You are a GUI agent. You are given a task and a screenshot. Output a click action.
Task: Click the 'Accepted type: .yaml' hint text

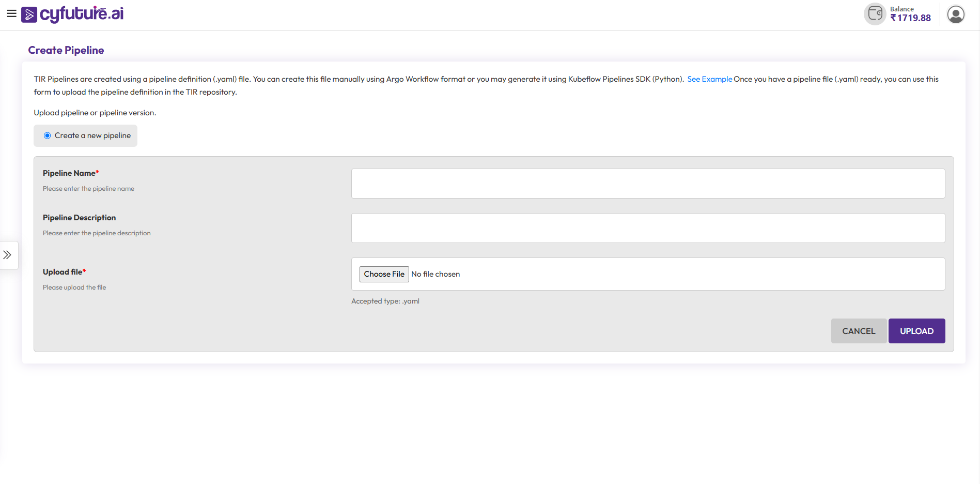point(385,301)
